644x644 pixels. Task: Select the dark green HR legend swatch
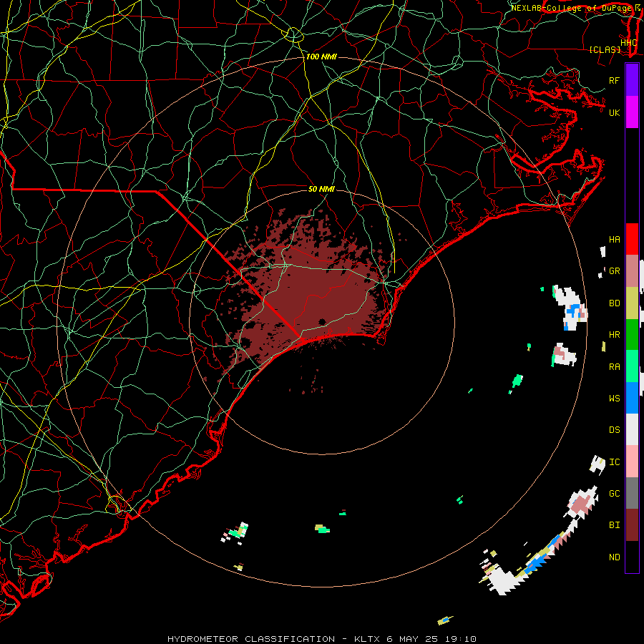tap(632, 335)
